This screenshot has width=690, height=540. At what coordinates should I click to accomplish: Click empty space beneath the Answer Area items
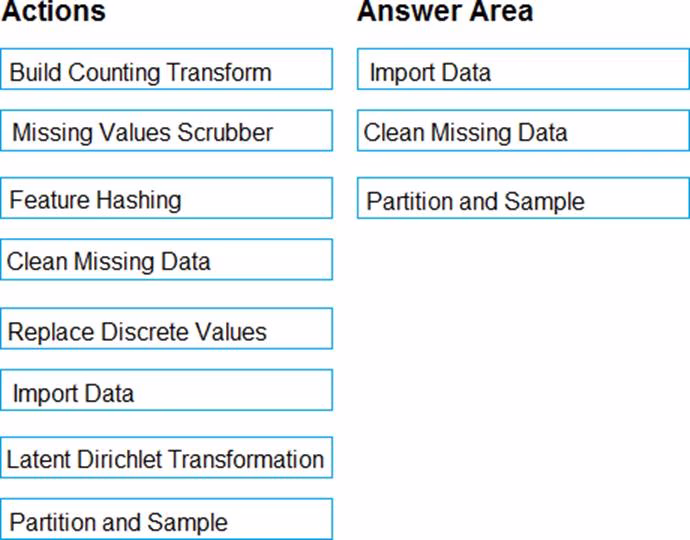click(523, 380)
